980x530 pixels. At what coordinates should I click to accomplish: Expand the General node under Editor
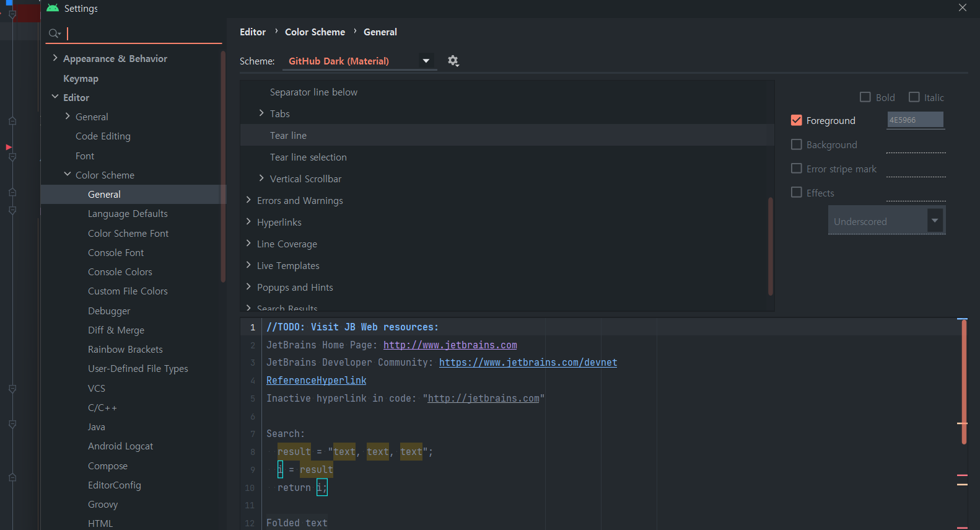68,116
